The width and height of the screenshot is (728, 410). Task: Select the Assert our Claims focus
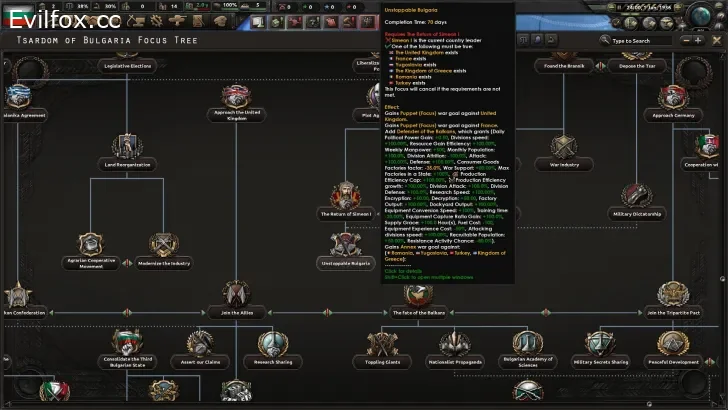[200, 350]
